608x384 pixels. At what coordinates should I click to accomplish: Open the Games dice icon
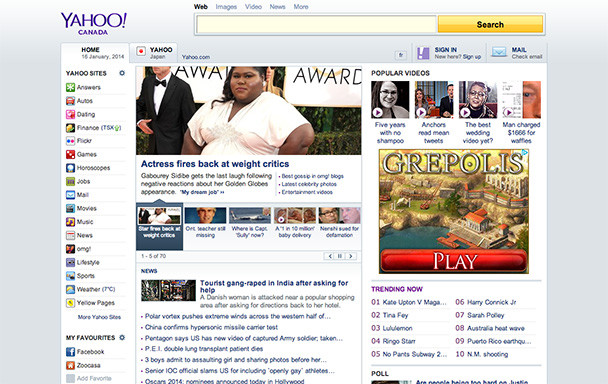tap(70, 154)
